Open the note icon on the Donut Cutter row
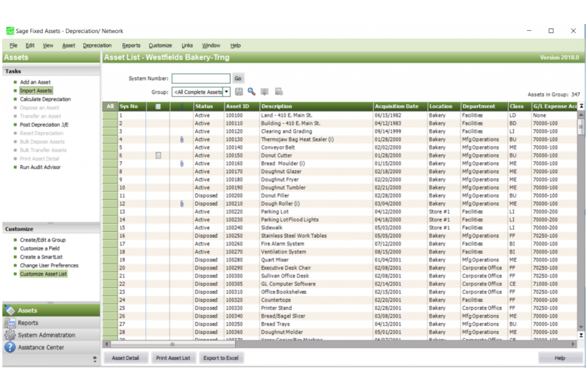Screen dimensions: 588x392 point(159,155)
